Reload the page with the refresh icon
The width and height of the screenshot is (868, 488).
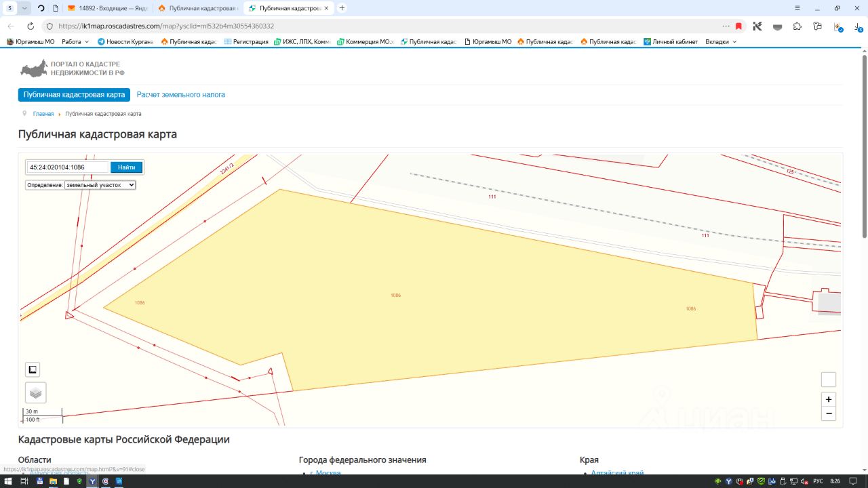pos(31,26)
